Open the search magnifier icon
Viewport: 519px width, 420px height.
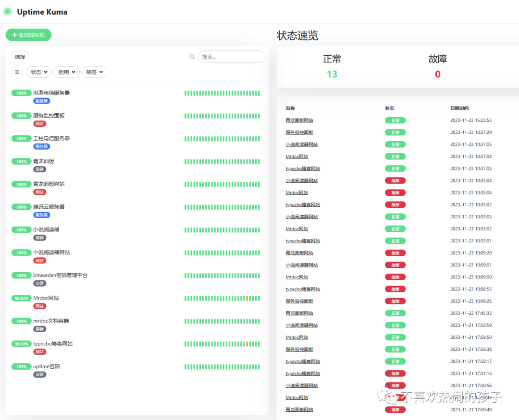(x=192, y=57)
